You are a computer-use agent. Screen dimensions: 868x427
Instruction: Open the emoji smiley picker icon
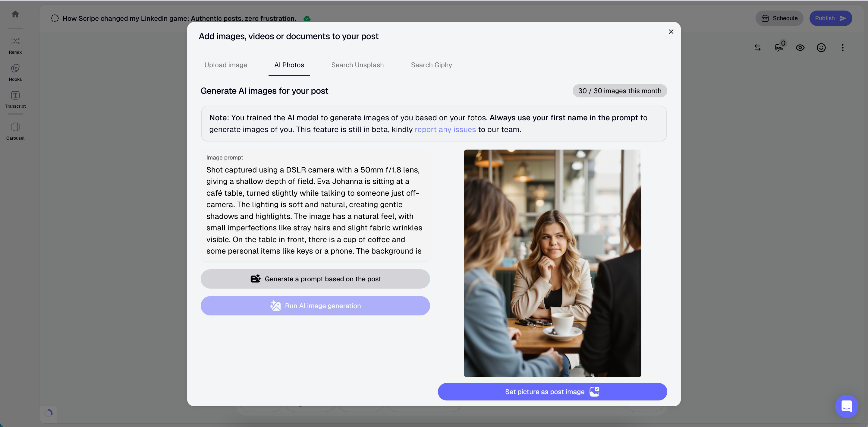point(821,48)
